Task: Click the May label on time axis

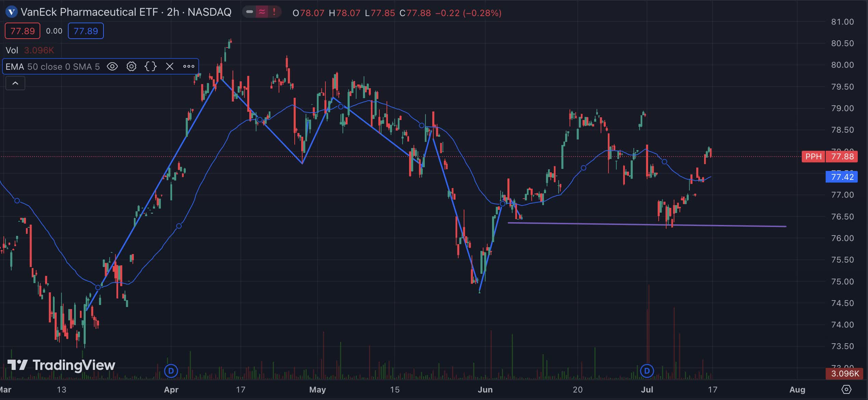Action: click(318, 389)
